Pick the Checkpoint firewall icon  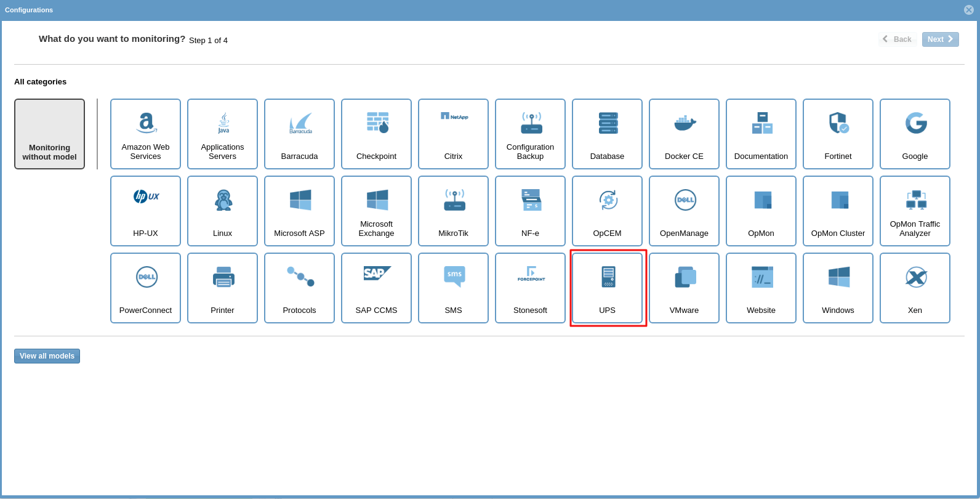[376, 123]
